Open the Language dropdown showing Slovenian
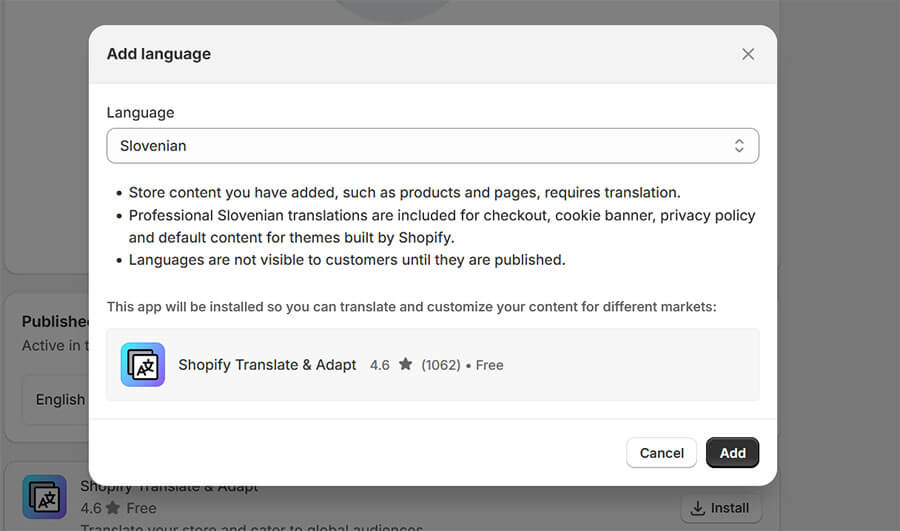 tap(433, 146)
